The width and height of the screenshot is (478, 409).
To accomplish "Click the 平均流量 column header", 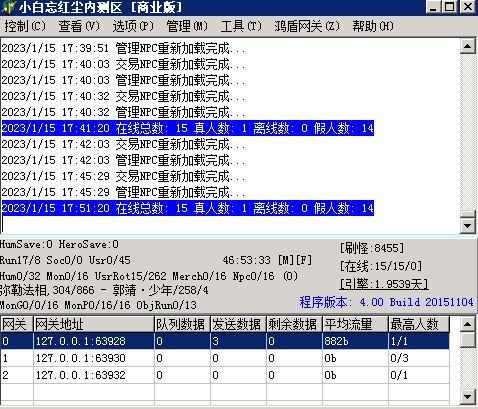I will (356, 324).
